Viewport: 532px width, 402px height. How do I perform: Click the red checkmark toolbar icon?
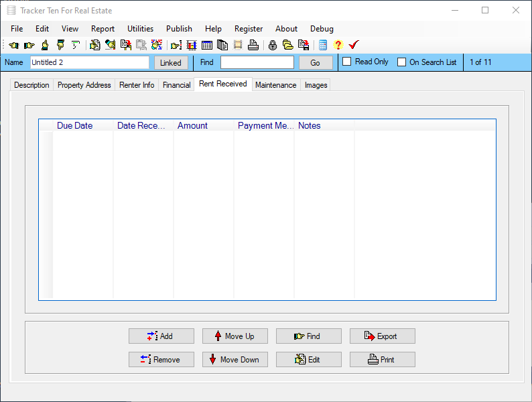click(354, 45)
